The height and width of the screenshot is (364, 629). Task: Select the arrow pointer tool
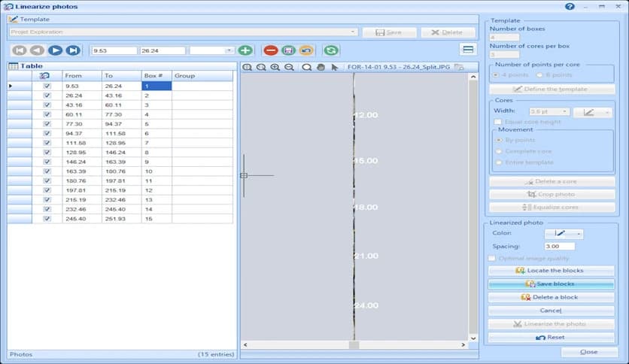tap(335, 67)
